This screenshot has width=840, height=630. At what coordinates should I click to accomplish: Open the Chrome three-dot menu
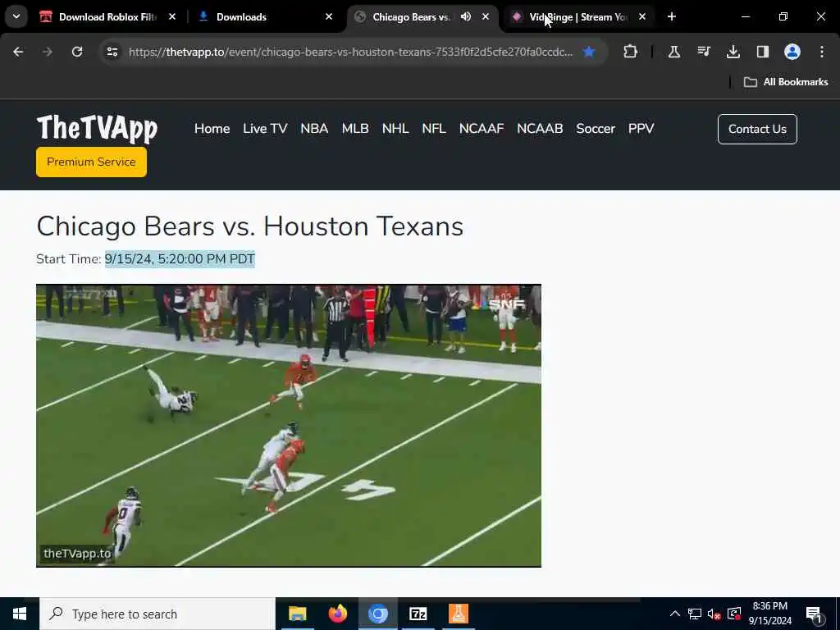[x=822, y=52]
